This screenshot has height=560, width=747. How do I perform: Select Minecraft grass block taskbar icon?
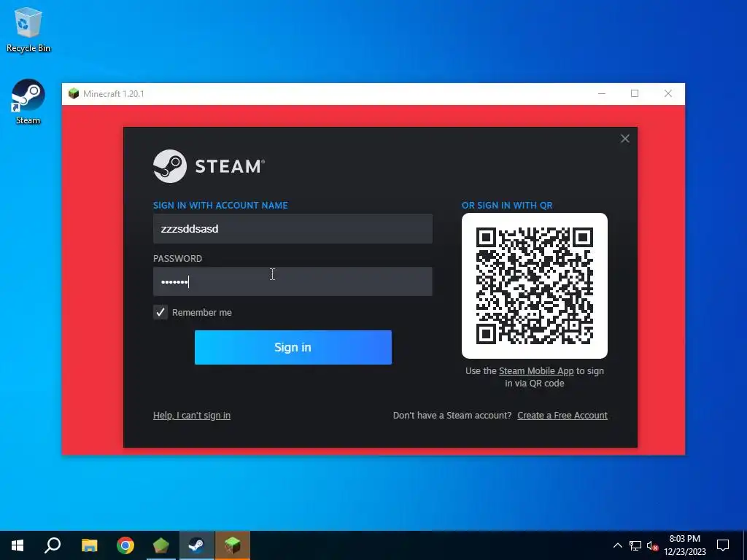click(233, 545)
